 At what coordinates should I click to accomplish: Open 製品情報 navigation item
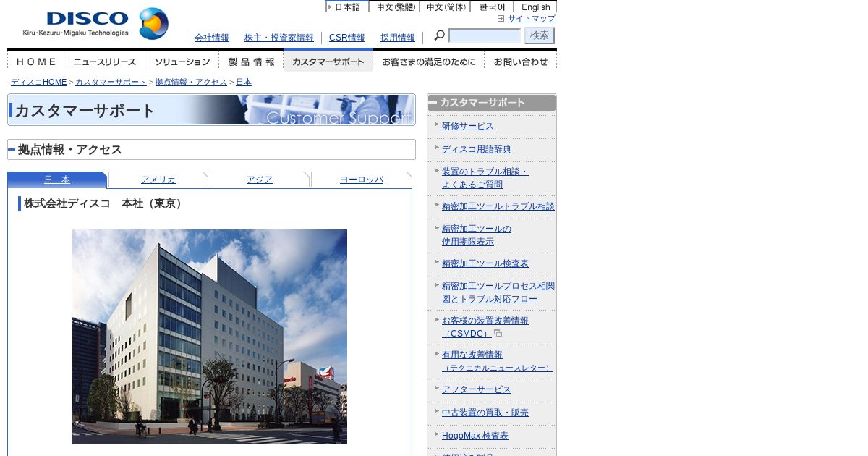click(x=251, y=62)
